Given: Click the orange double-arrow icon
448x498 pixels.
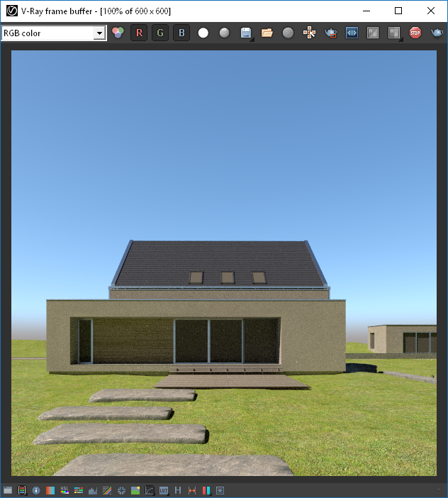Looking at the screenshot, I should coord(192,490).
